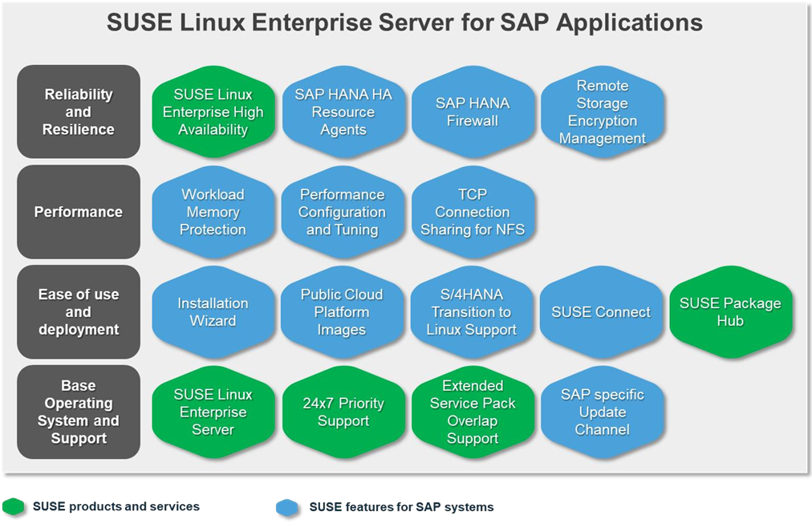Screen dimensions: 812x524
Task: Open the Installation Wizard hexagon
Action: point(213,311)
